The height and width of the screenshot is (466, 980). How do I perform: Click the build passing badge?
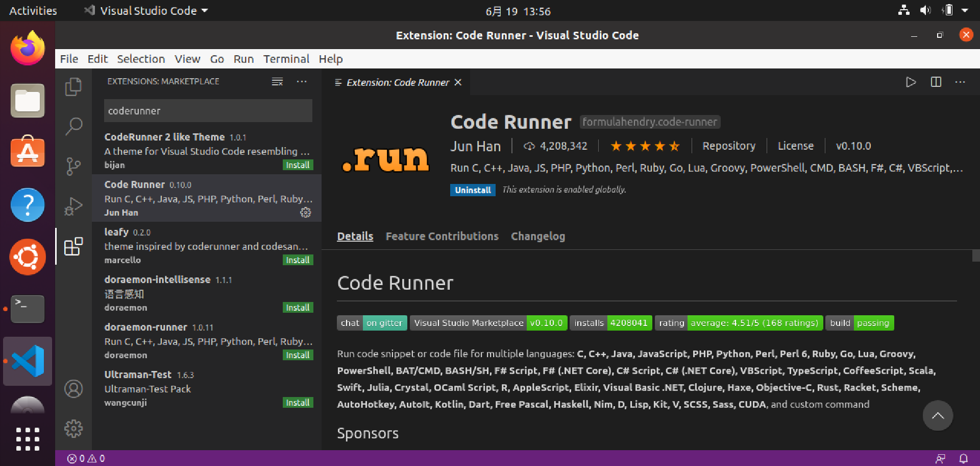point(860,323)
